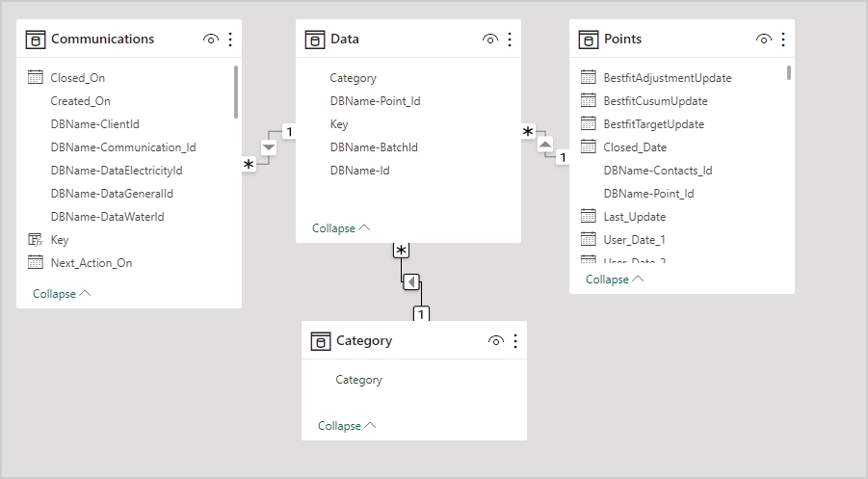Screen dimensions: 868x479
Task: Toggle visibility of Communications table
Action: [211, 40]
